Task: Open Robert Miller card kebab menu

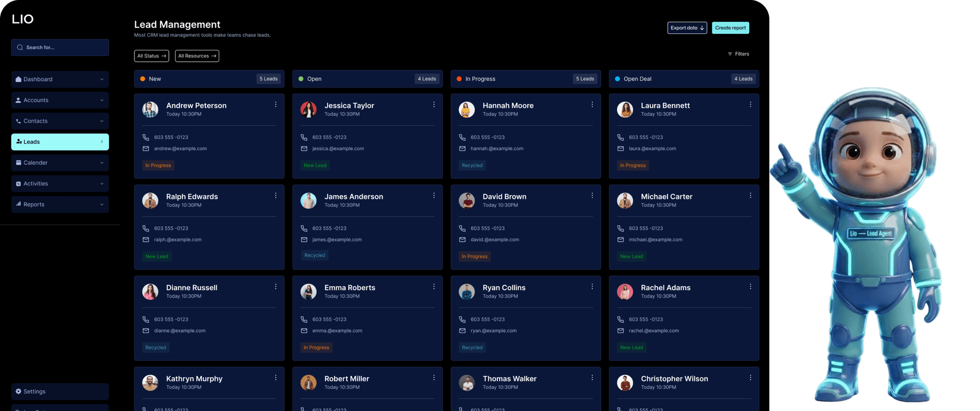Action: pyautogui.click(x=434, y=377)
